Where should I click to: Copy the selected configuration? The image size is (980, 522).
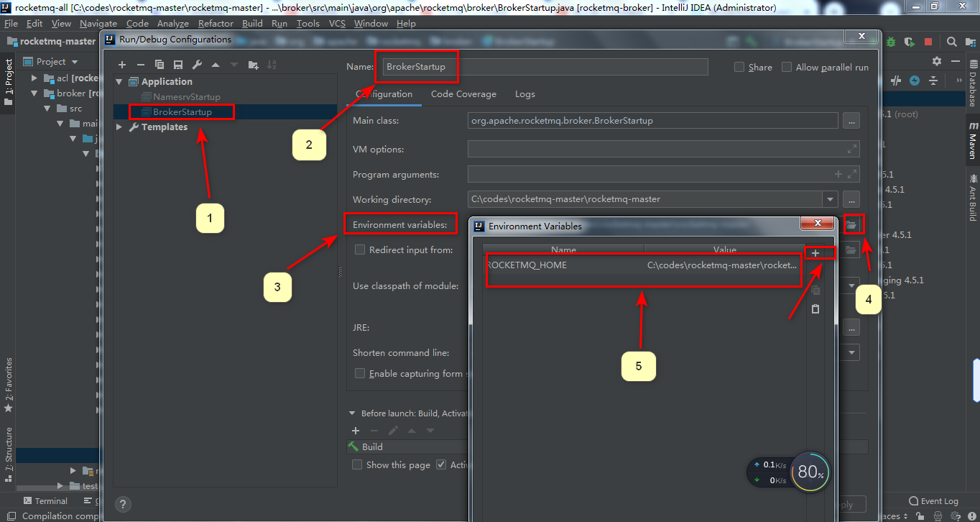(x=160, y=65)
